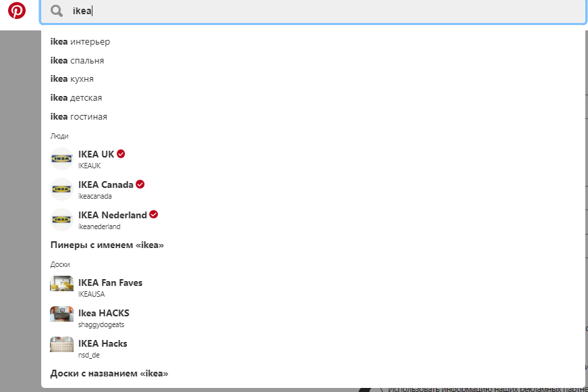The height and width of the screenshot is (392, 588).
Task: Click the IKEA UK profile avatar
Action: [61, 159]
